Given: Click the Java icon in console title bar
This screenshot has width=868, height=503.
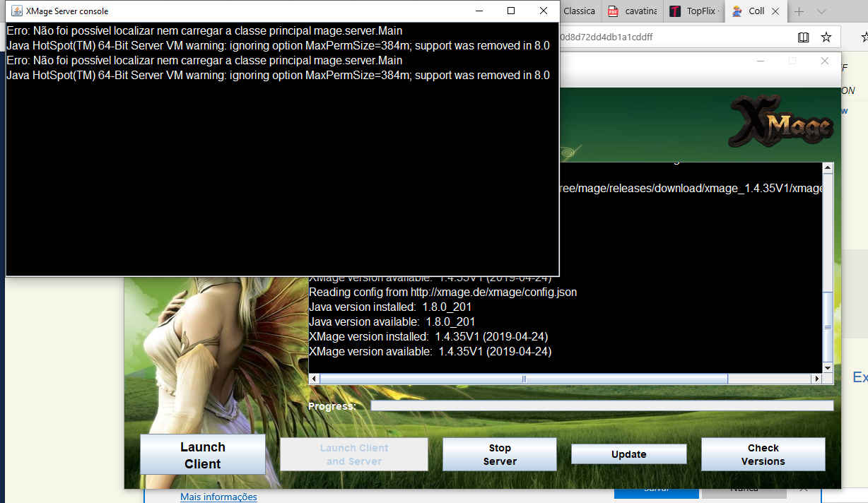Looking at the screenshot, I should (16, 11).
